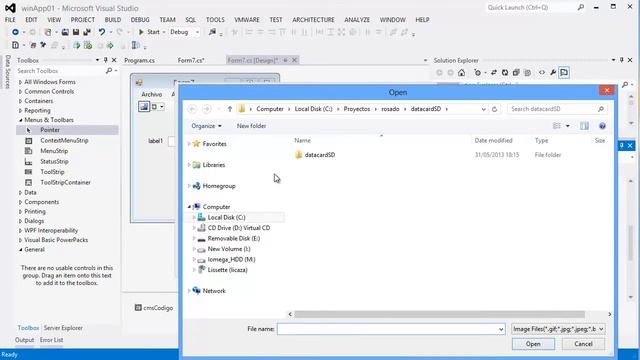Expand All Windows Forms in Toolbox

click(x=20, y=82)
